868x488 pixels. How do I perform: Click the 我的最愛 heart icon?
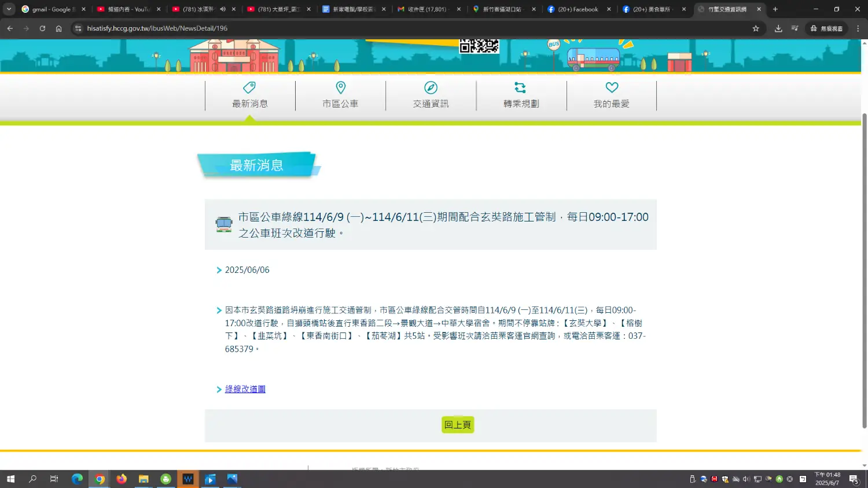[612, 87]
